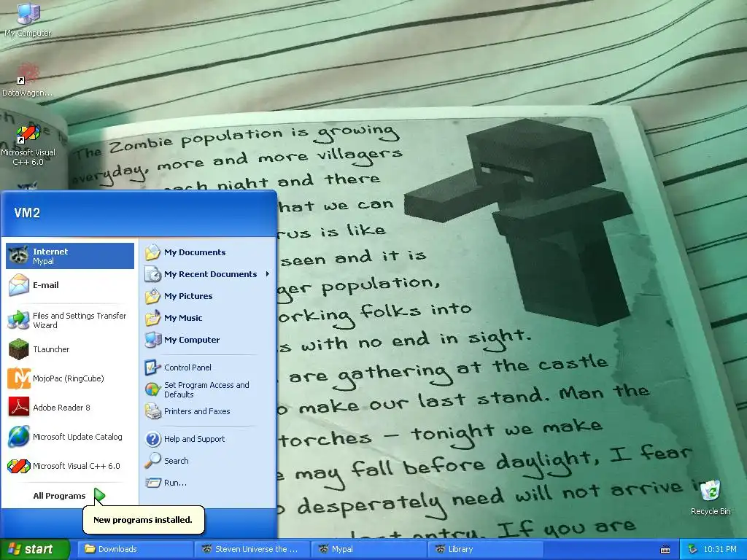Screen dimensions: 747x560
Task: Click Visual C++ 6.0 icon in Start menu
Action: coord(18,466)
